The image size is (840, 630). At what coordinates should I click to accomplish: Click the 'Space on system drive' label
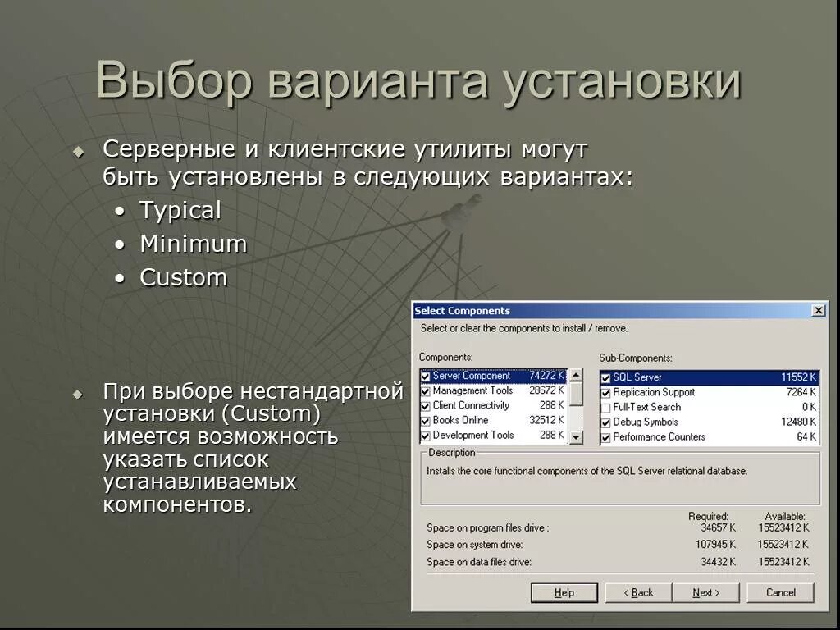tap(475, 545)
